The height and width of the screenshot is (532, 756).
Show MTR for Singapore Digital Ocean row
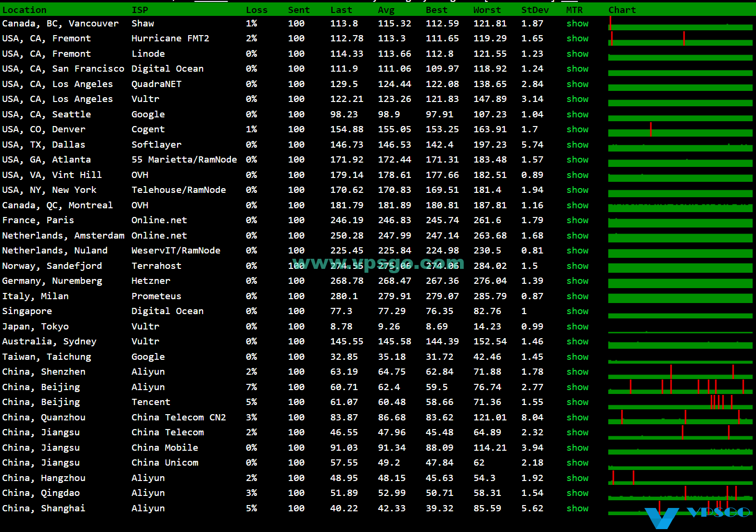click(577, 311)
